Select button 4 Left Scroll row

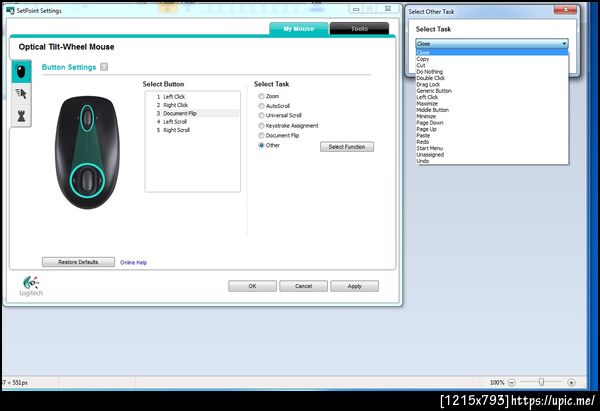pyautogui.click(x=192, y=122)
